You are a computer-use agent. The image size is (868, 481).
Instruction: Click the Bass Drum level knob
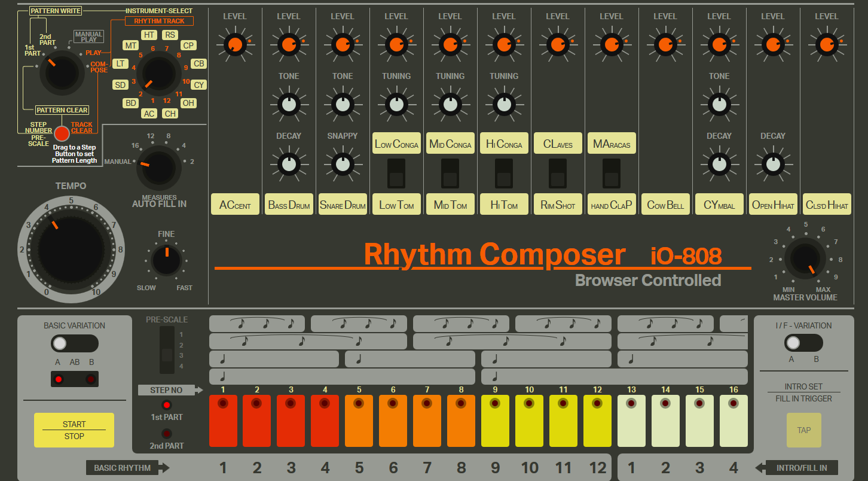tap(288, 45)
